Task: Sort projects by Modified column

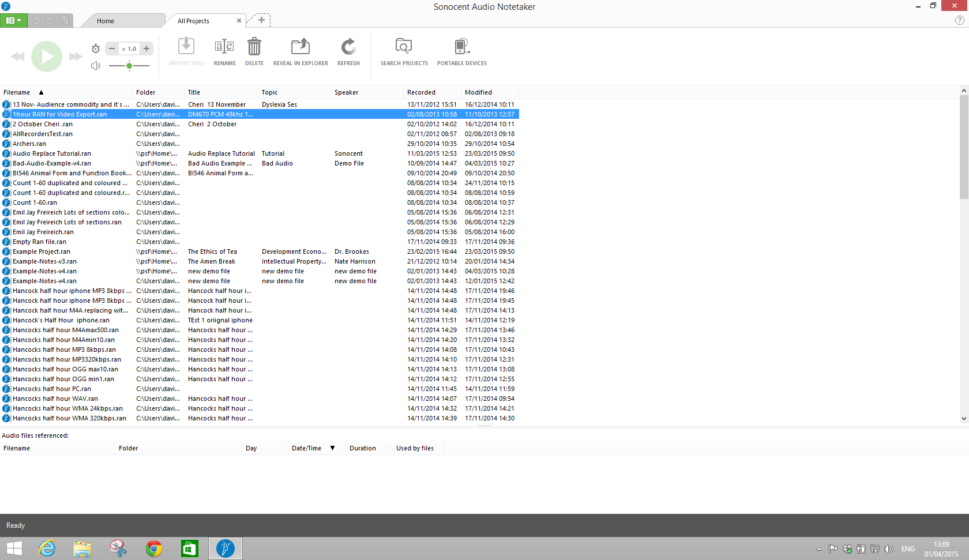Action: (490, 92)
